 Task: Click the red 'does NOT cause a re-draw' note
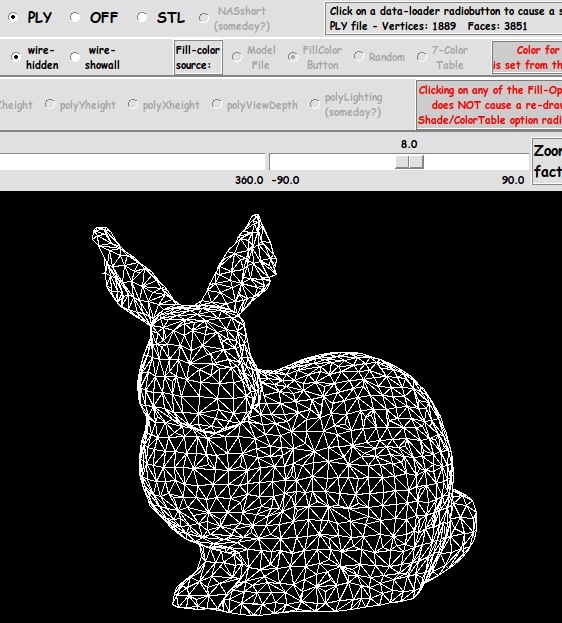click(x=496, y=105)
